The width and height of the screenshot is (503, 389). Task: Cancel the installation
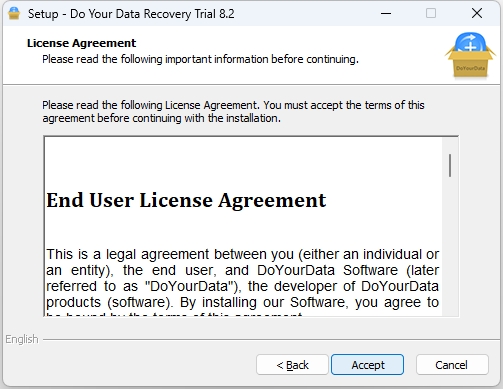[452, 365]
